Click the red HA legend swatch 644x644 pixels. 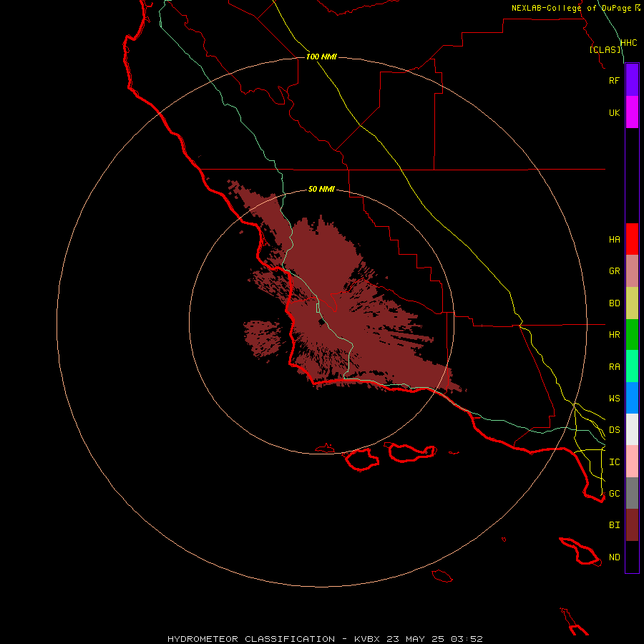click(x=632, y=239)
